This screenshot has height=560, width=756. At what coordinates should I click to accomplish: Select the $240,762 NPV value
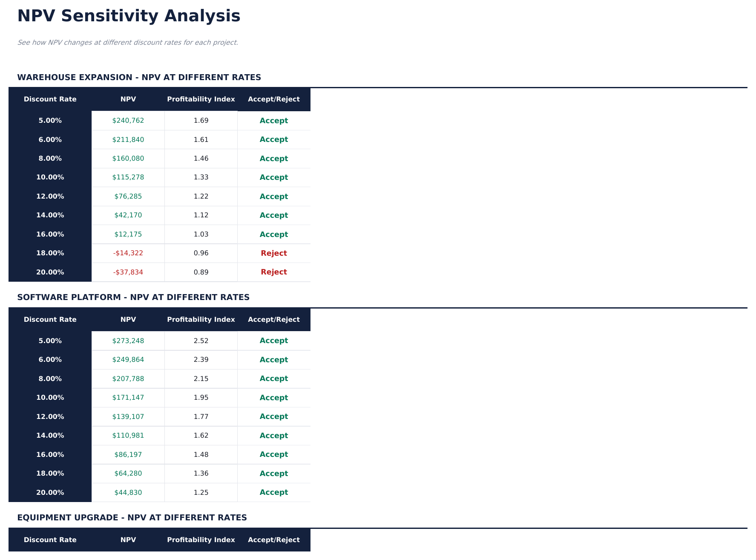pos(128,121)
